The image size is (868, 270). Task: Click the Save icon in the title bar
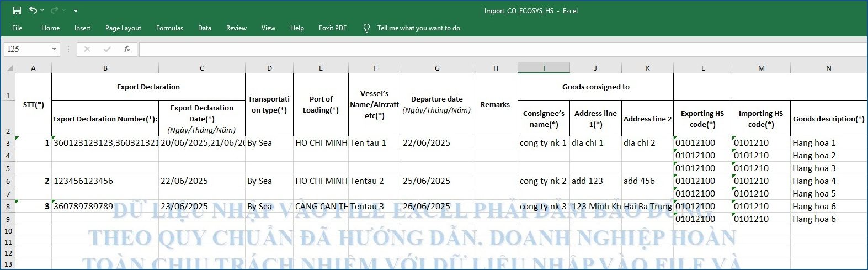(x=17, y=10)
